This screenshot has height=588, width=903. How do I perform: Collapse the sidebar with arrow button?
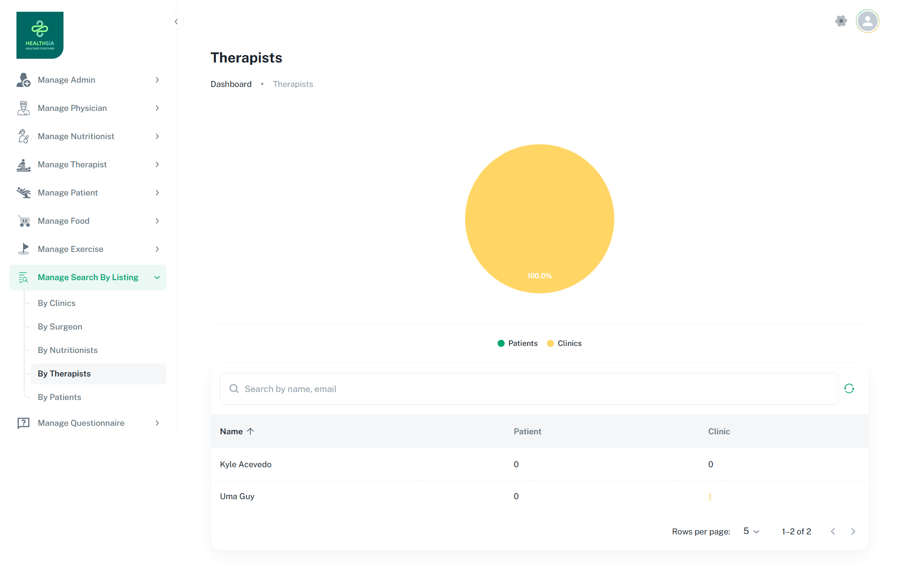coord(176,22)
